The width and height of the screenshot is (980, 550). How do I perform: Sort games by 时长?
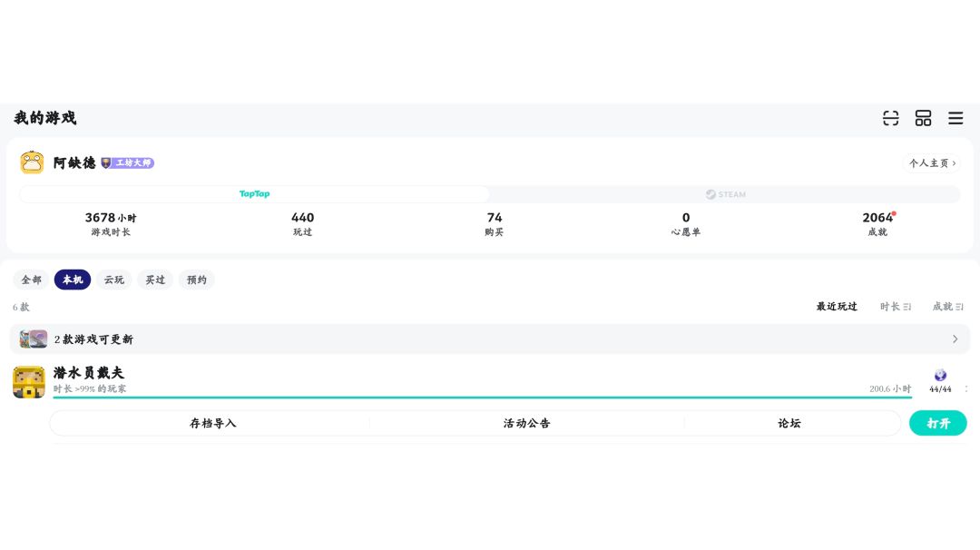click(x=895, y=306)
